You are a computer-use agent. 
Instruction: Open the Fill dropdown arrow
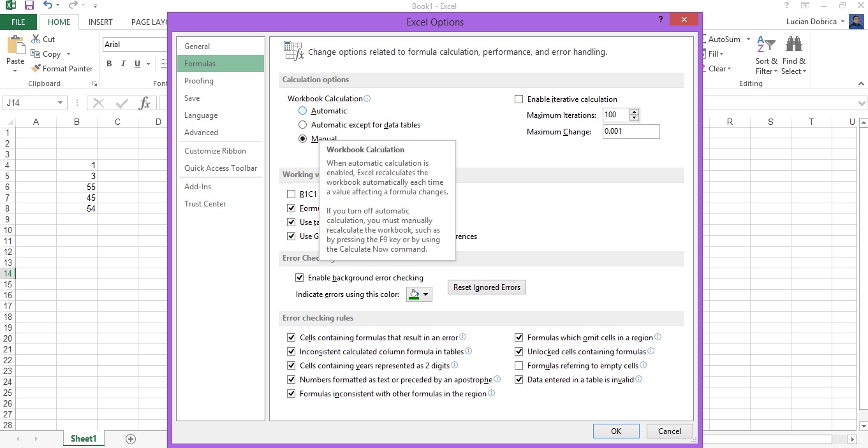click(721, 54)
